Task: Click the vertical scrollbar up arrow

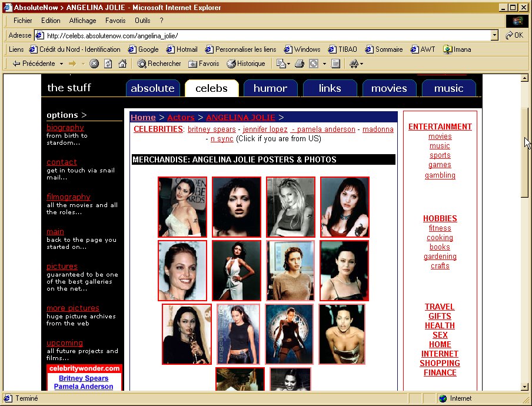Action: [x=524, y=78]
